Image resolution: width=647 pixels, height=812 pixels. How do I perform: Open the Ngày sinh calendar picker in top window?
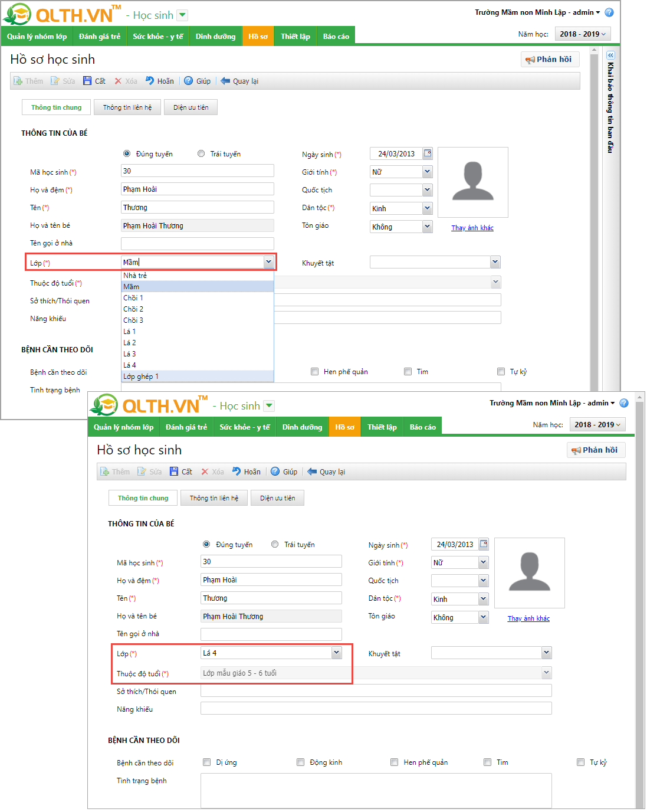pyautogui.click(x=428, y=153)
